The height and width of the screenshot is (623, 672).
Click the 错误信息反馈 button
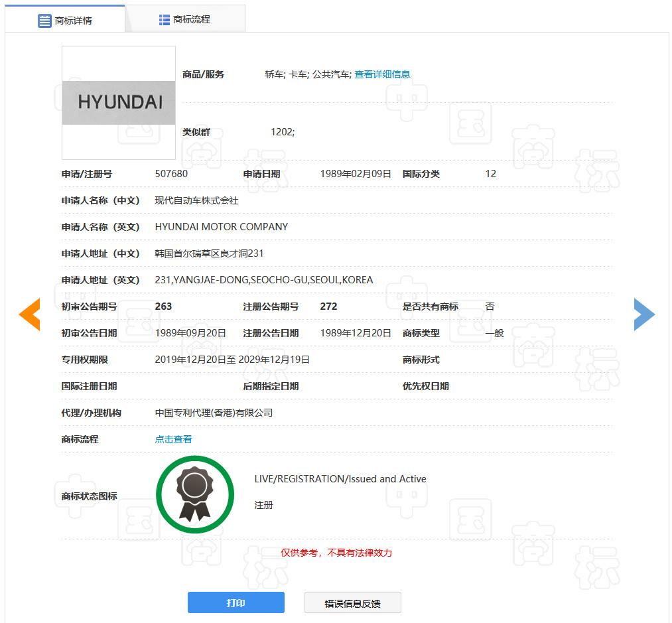(x=352, y=603)
